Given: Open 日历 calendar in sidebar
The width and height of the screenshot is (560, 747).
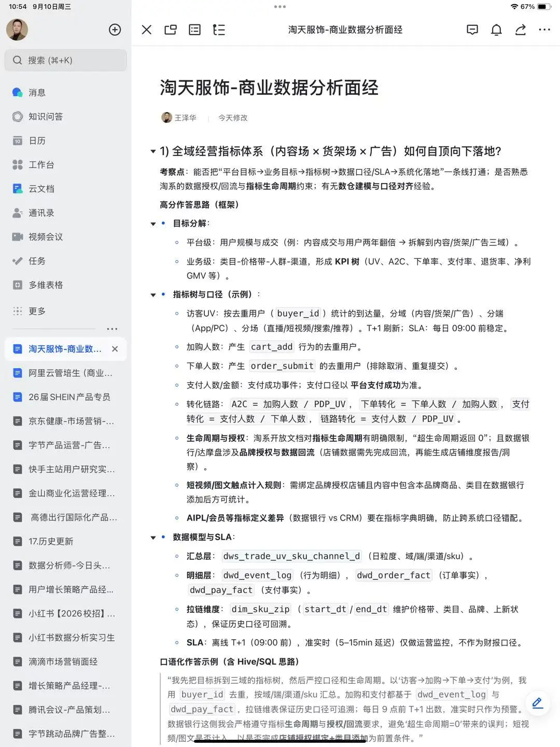Looking at the screenshot, I should 66,140.
